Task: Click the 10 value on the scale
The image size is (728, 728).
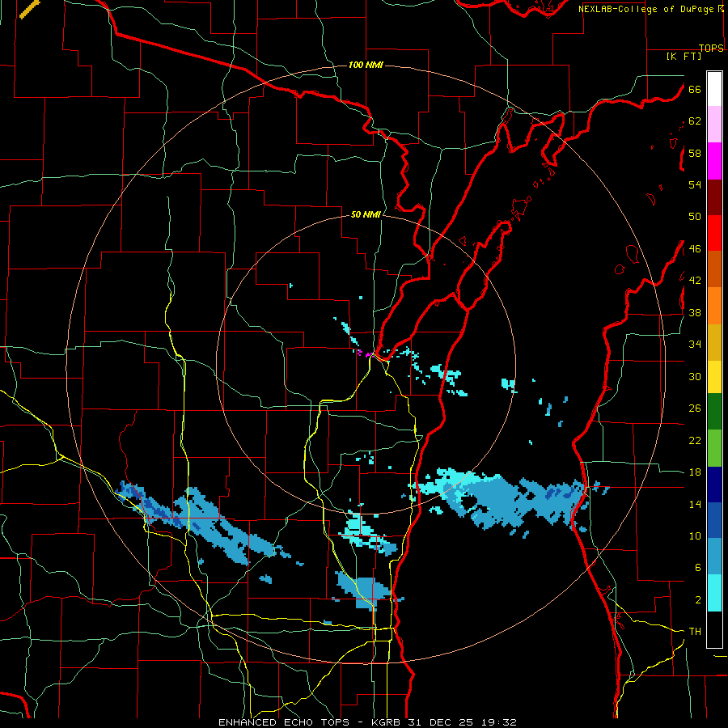Action: pos(695,535)
